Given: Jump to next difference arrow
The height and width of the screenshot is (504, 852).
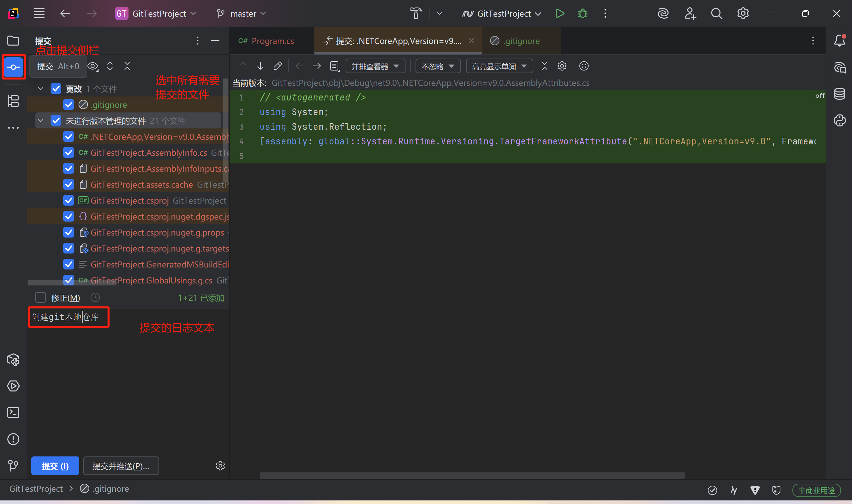Looking at the screenshot, I should point(260,66).
